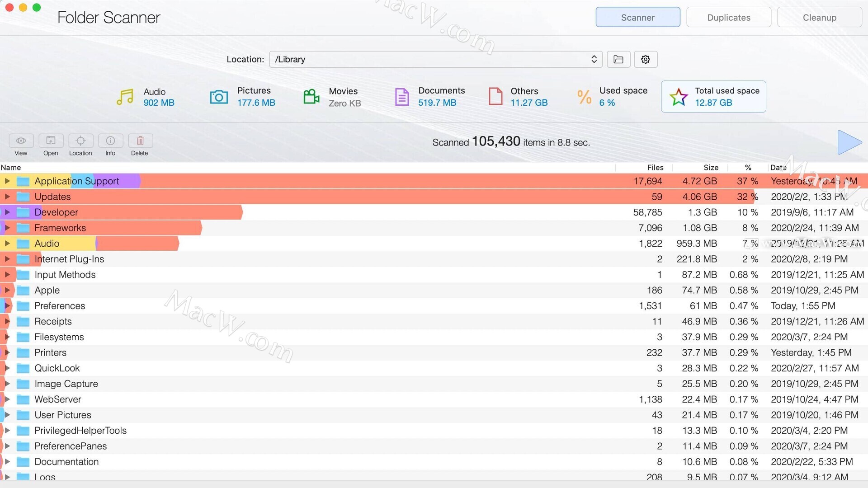The height and width of the screenshot is (488, 868).
Task: Click the 58,785 files value
Action: [647, 212]
